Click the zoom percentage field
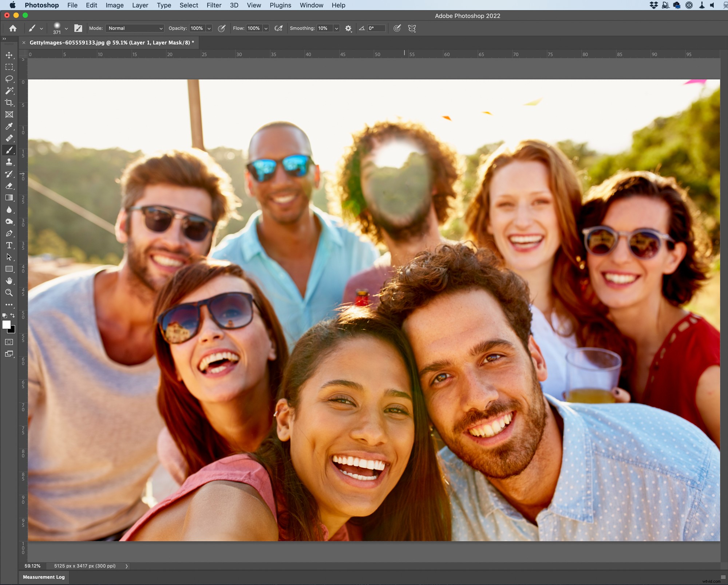This screenshot has width=728, height=585. coord(33,566)
